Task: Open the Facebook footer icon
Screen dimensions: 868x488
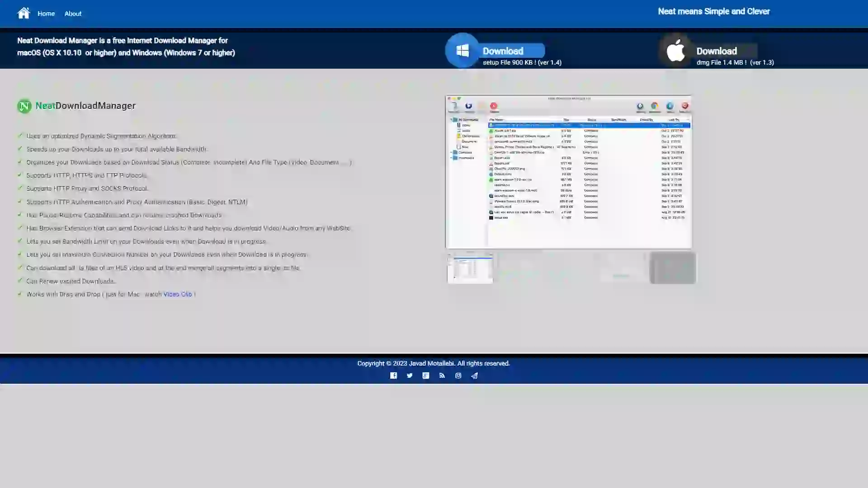Action: [x=393, y=375]
